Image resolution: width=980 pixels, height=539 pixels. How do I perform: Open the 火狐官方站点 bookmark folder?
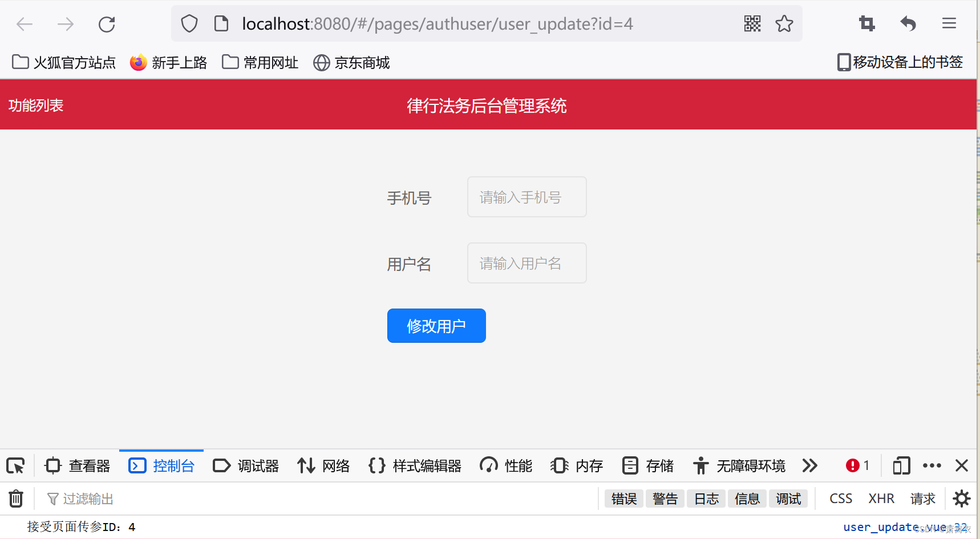(x=63, y=62)
